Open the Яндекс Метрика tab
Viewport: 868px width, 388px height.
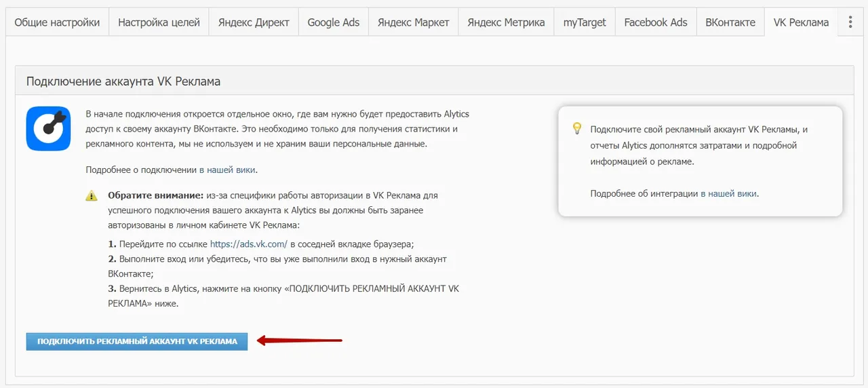(506, 22)
